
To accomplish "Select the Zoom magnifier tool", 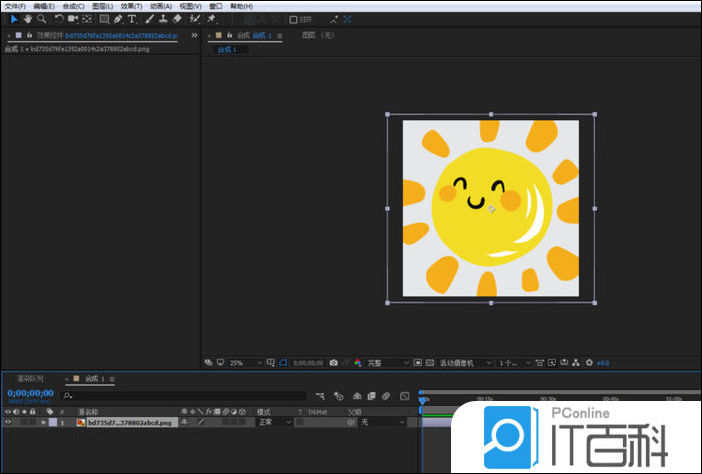I will coord(41,19).
